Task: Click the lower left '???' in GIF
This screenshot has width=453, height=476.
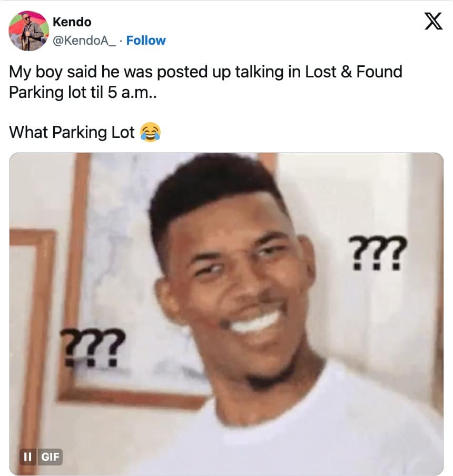Action: click(92, 348)
